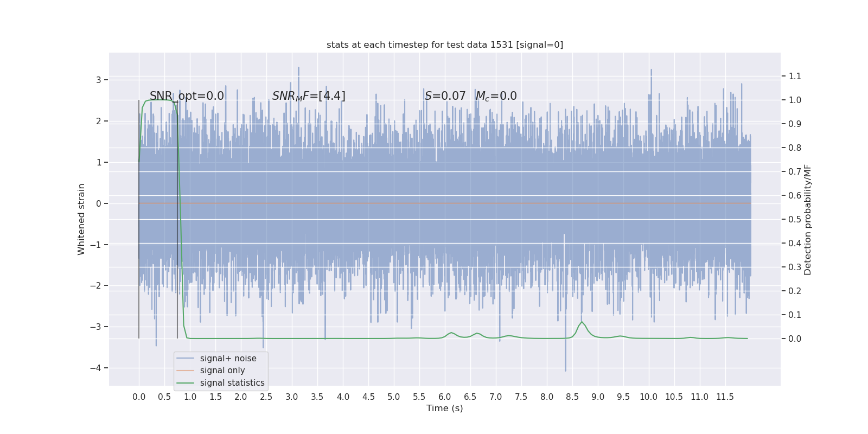Click the 'signal only' legend entry
The image size is (868, 434).
click(222, 371)
